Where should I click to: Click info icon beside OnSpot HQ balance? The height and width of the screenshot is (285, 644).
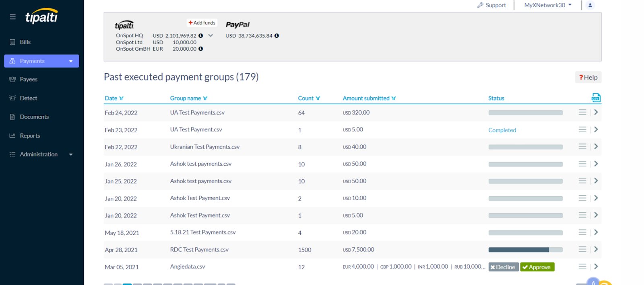[200, 36]
